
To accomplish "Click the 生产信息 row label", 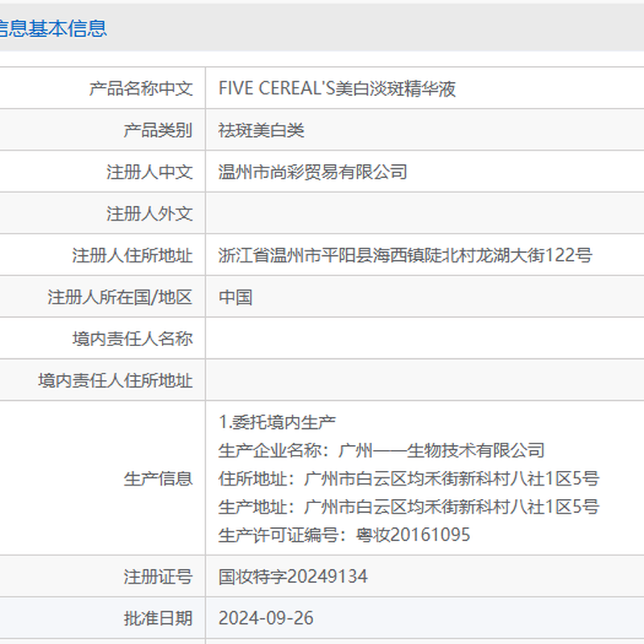I will coord(159,479).
